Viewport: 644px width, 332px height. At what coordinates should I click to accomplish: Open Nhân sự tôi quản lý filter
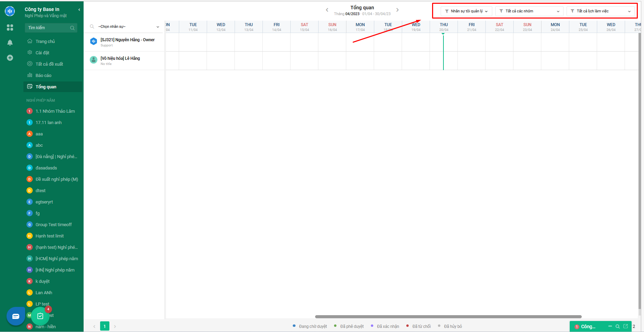[x=466, y=11]
